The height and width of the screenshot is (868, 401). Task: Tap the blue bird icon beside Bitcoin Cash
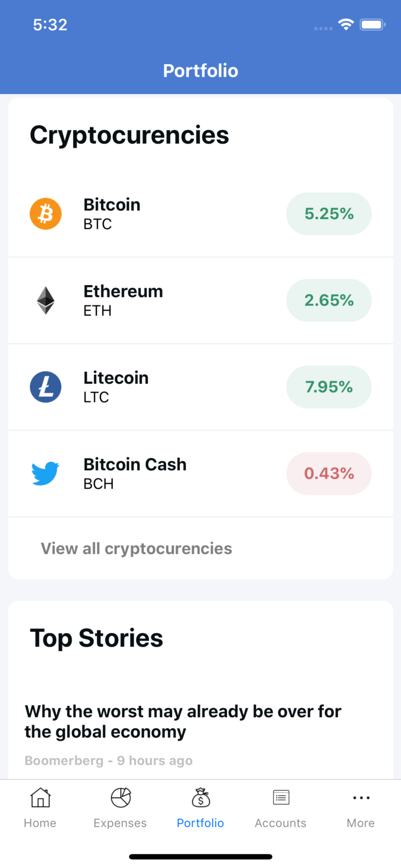[x=45, y=473]
